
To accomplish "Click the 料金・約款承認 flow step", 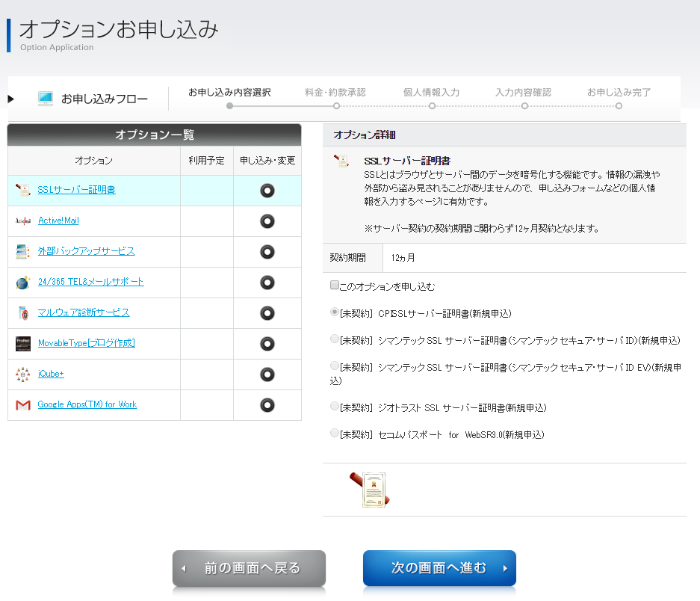I will tap(335, 93).
